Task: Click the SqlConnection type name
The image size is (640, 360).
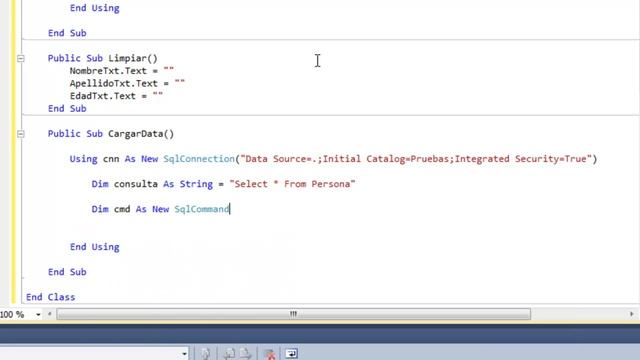Action: (199, 159)
